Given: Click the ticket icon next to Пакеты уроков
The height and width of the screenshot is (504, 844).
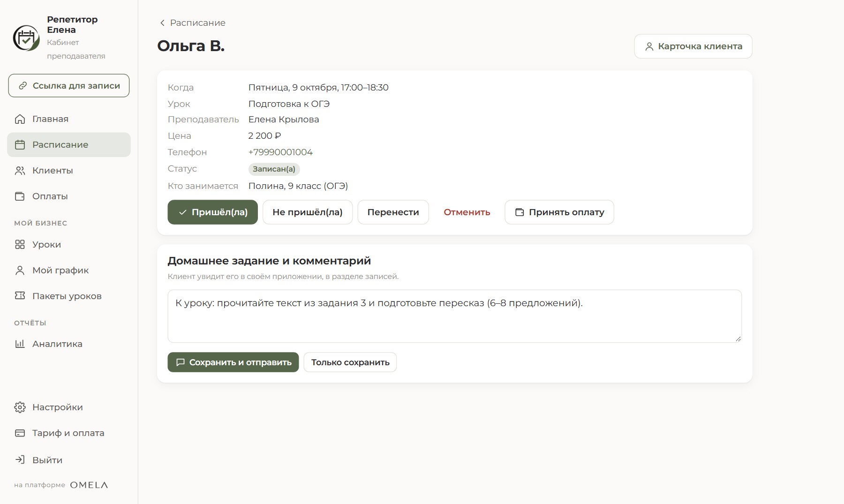Looking at the screenshot, I should point(20,296).
